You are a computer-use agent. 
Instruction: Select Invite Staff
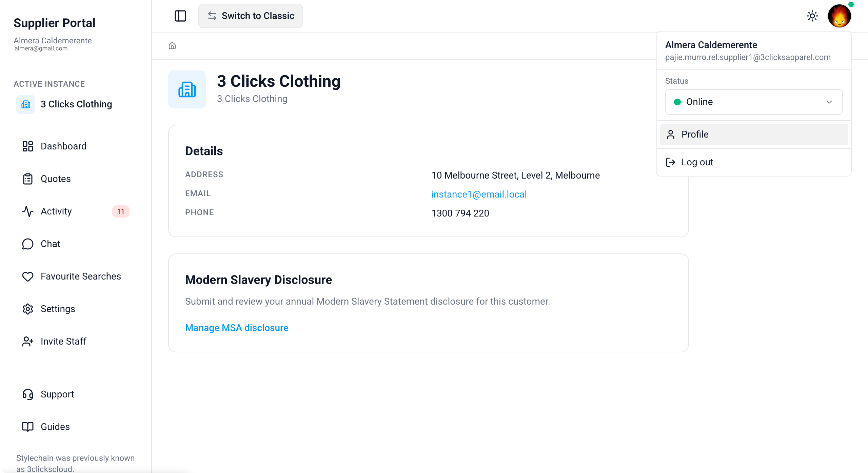click(76, 342)
